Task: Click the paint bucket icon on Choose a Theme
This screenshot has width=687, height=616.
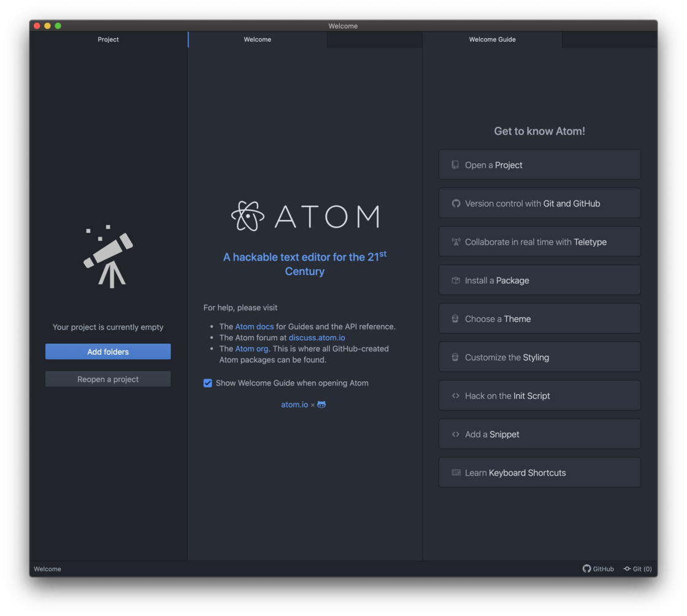Action: [x=455, y=318]
